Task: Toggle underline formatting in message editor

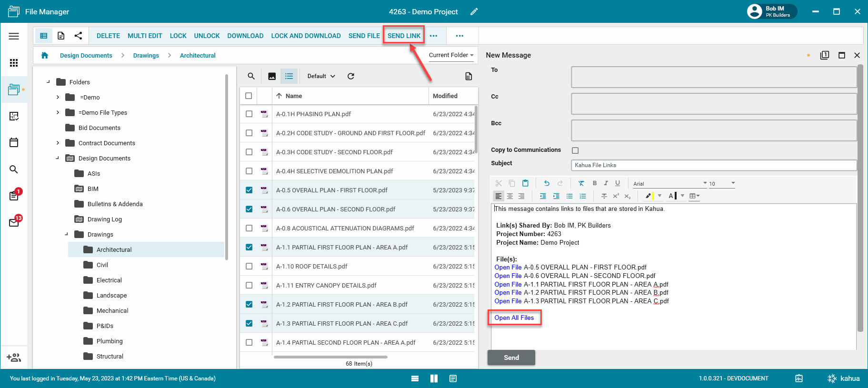Action: 618,183
